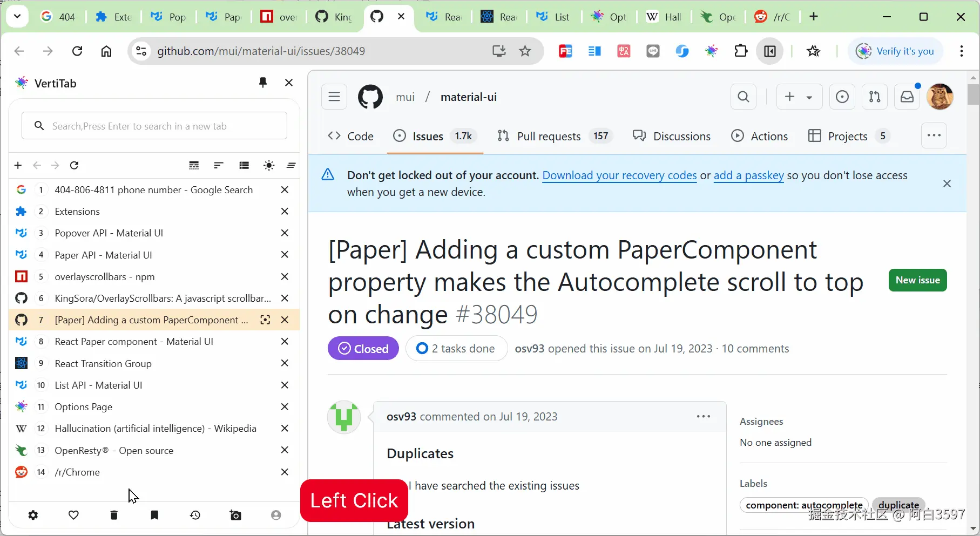Pin the VertiTab side panel
980x536 pixels.
click(x=263, y=83)
